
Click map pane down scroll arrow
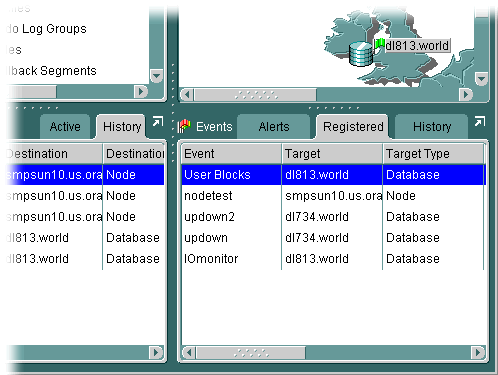pyautogui.click(x=481, y=79)
